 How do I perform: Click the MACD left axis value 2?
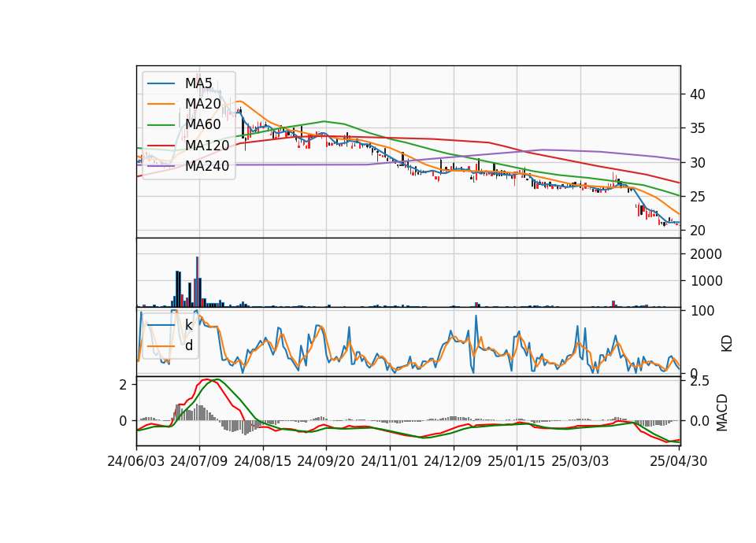(124, 385)
